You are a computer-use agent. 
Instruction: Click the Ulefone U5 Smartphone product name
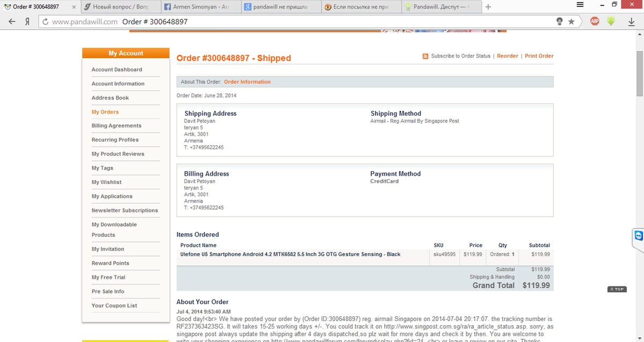(290, 254)
